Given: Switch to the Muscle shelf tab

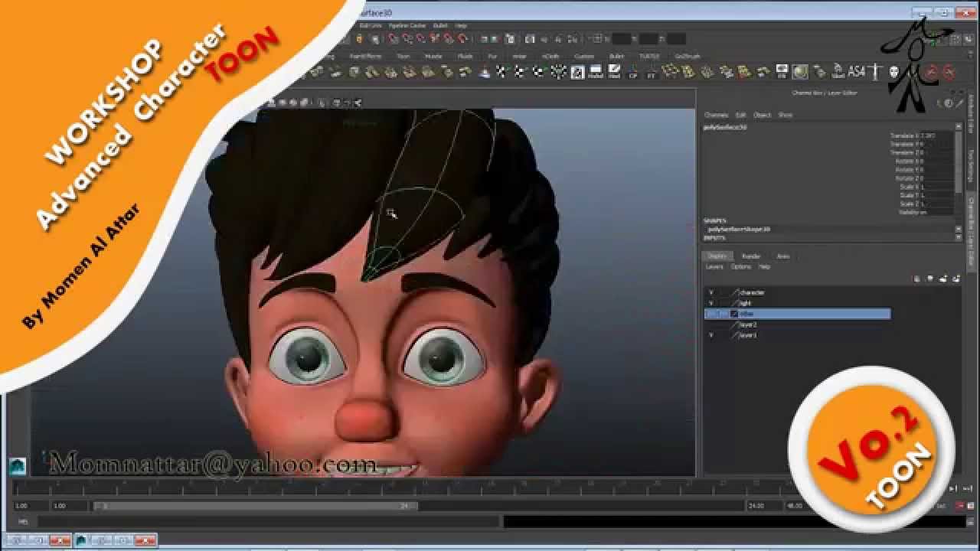Looking at the screenshot, I should (x=433, y=56).
